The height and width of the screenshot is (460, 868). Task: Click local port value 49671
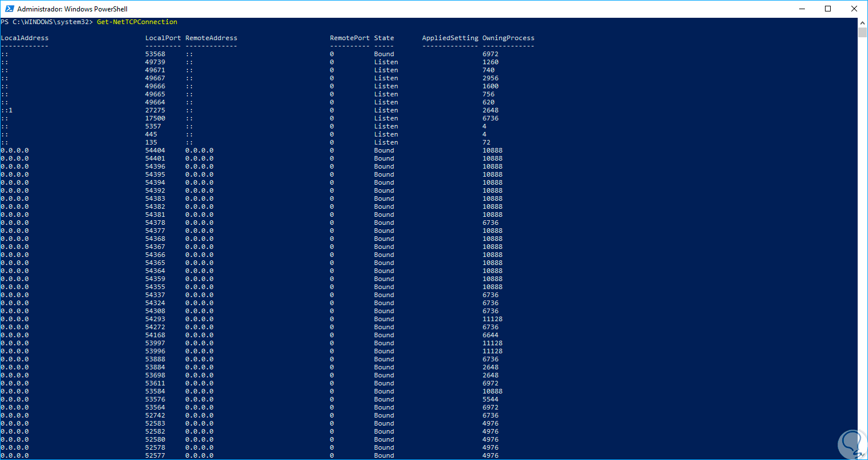[155, 70]
